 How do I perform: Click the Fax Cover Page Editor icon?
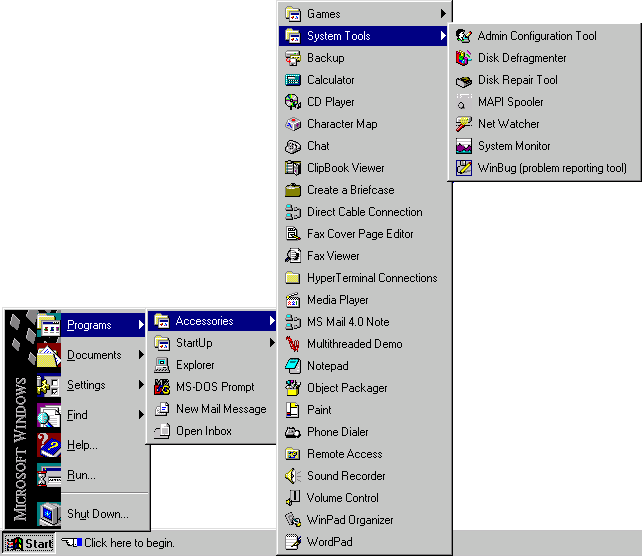(x=293, y=234)
